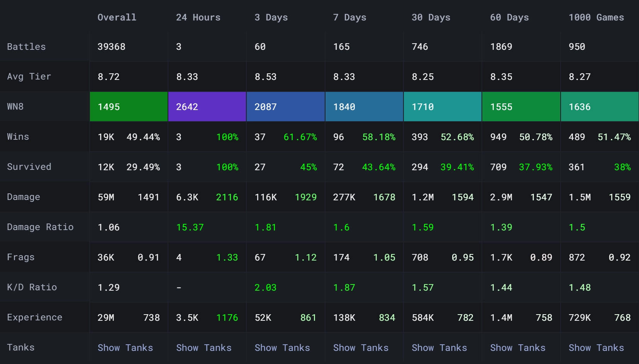Screen dimensions: 639x364
Task: Select the 1000 Games column header
Action: 596,17
